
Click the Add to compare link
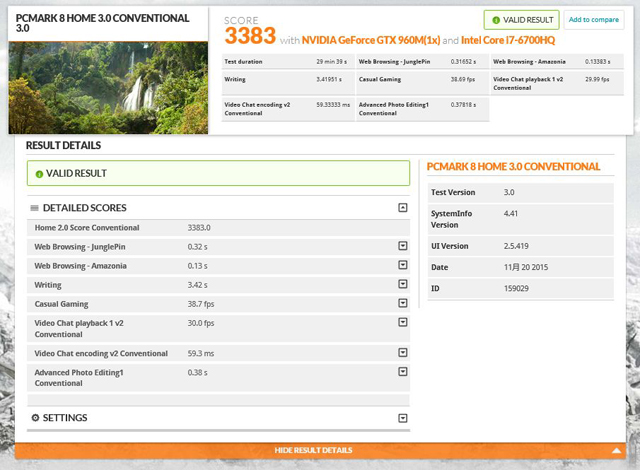[593, 20]
